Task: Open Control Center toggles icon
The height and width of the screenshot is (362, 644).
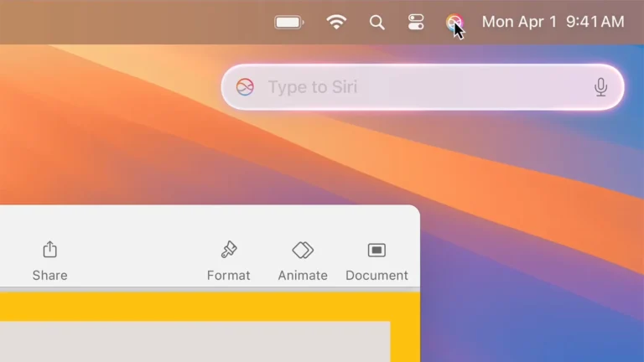Action: (x=416, y=22)
